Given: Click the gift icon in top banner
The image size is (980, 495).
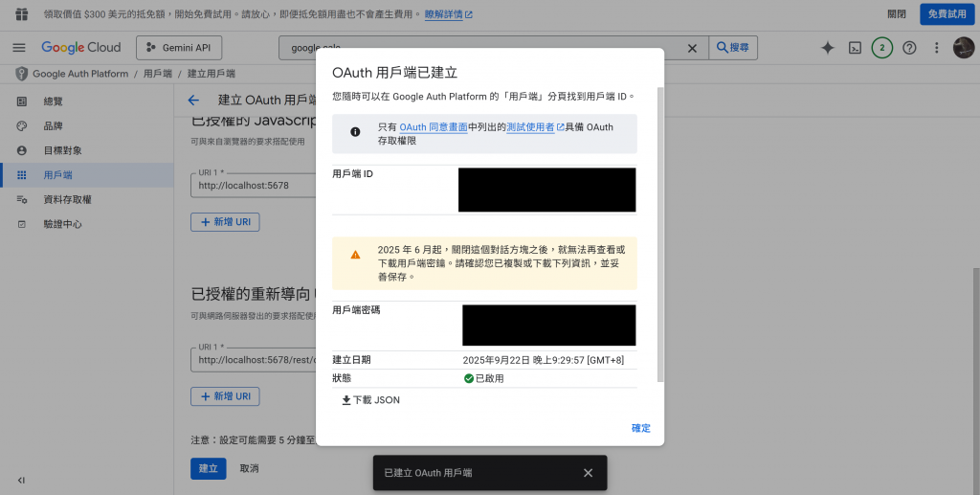Looking at the screenshot, I should click(21, 13).
